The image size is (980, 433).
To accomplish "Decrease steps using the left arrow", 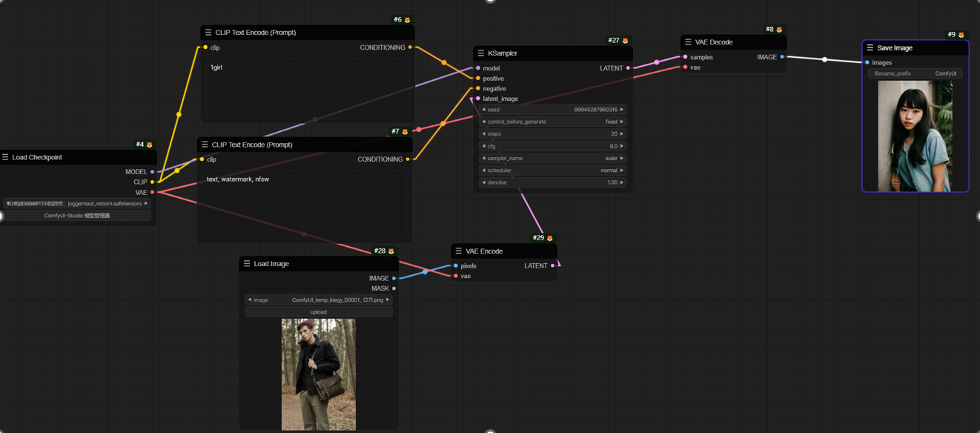I will (484, 134).
